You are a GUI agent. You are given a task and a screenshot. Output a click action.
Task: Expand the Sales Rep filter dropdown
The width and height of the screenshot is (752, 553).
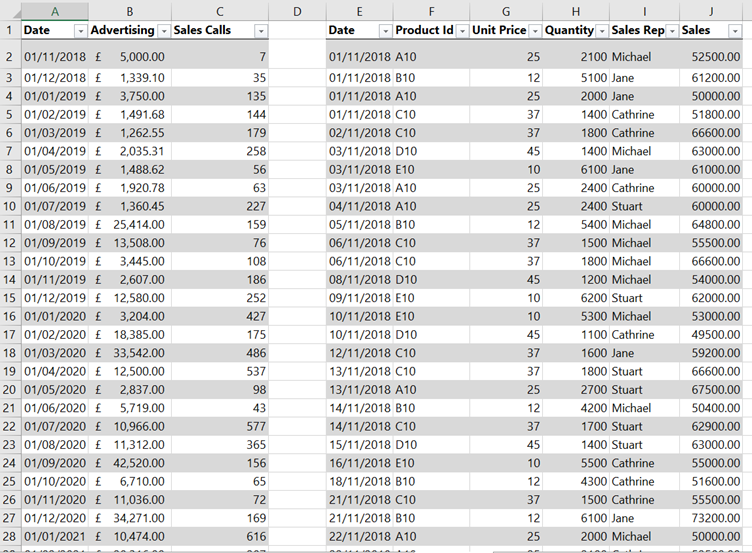click(671, 31)
